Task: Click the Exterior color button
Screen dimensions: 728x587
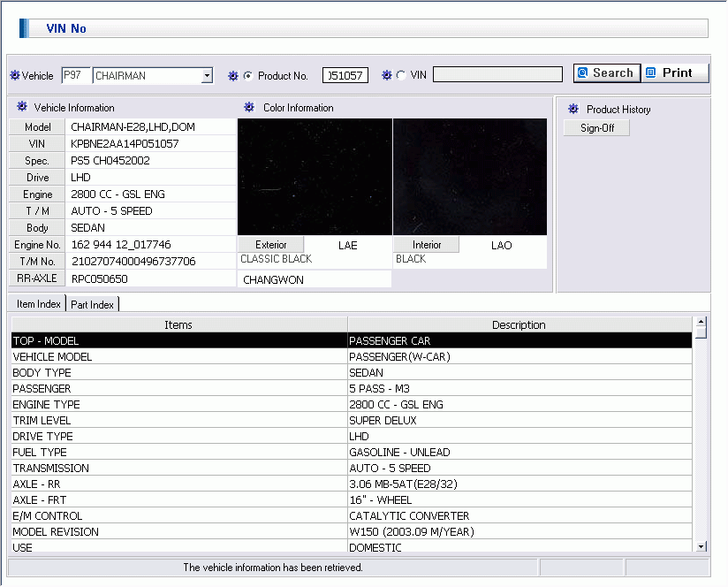Action: coord(270,244)
